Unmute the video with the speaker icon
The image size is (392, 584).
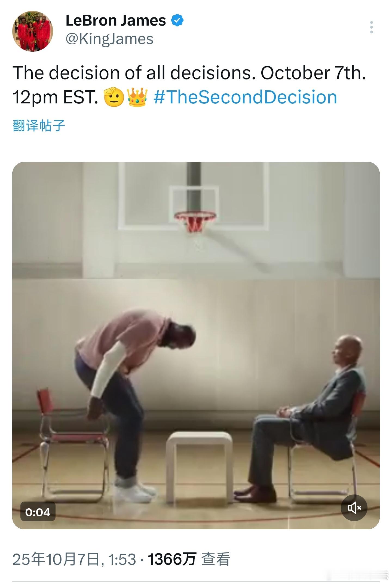[x=354, y=508]
